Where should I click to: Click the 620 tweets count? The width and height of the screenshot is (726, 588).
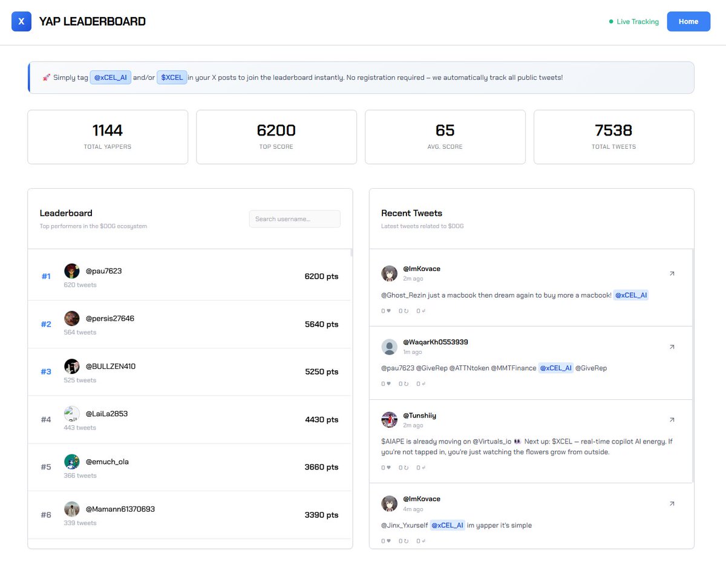click(80, 285)
